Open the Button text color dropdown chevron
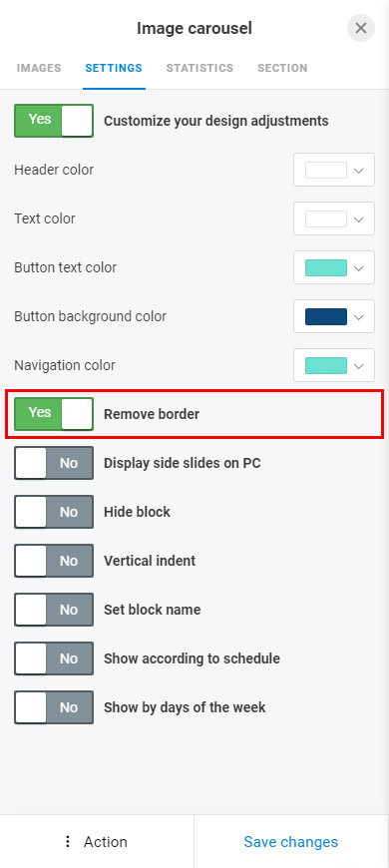Image resolution: width=389 pixels, height=868 pixels. coord(358,268)
